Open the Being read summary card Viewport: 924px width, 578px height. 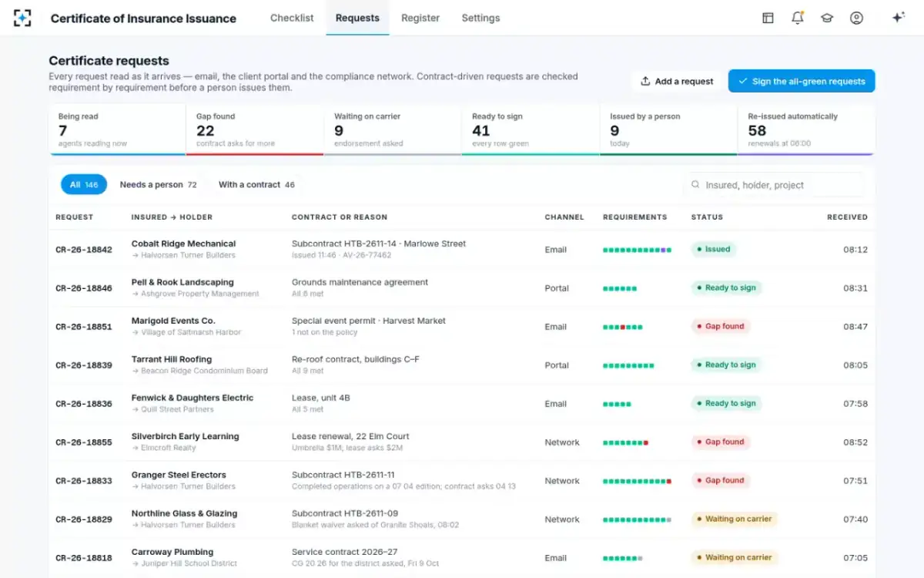point(118,129)
